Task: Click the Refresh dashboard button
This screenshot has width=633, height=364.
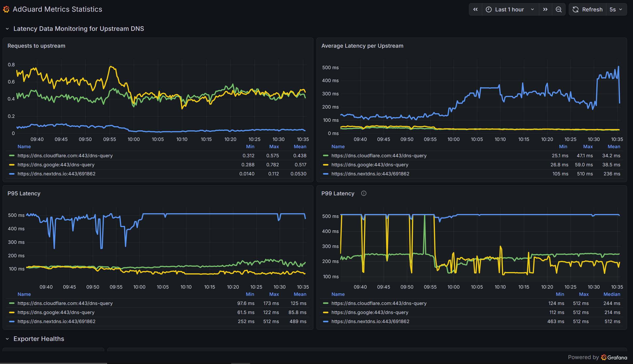Action: pos(587,10)
